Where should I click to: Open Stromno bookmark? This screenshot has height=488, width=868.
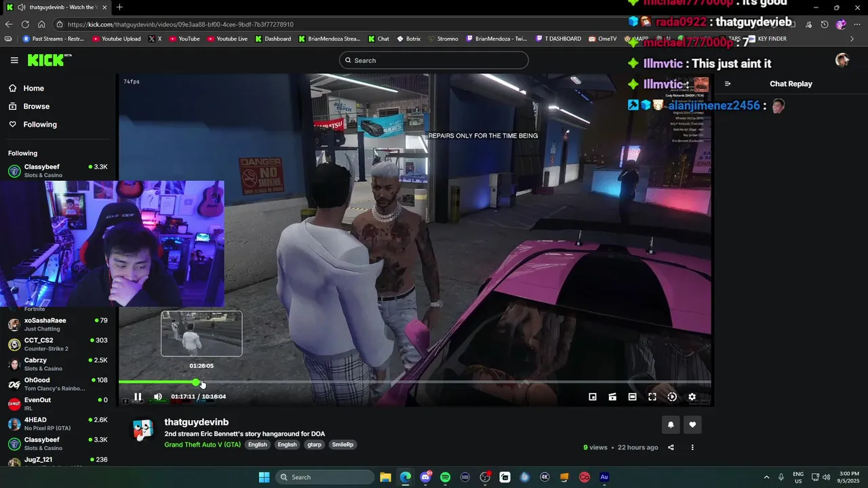(443, 39)
